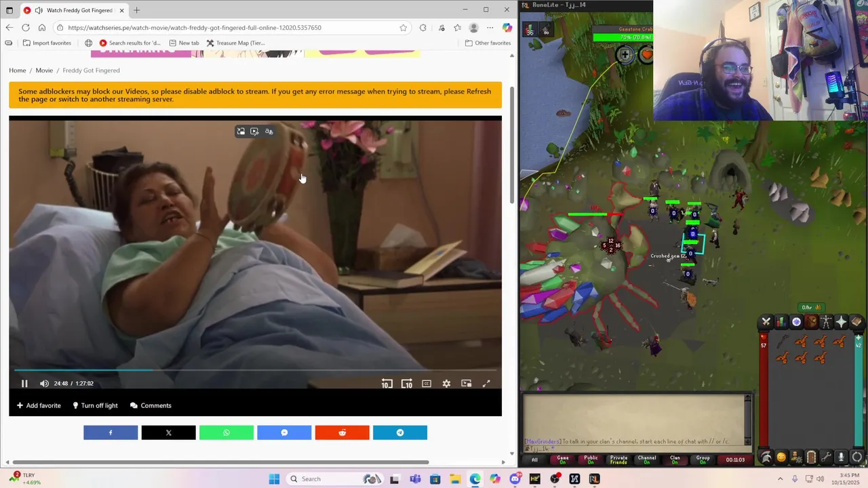
Task: Open the Windows Start menu
Action: pyautogui.click(x=274, y=479)
